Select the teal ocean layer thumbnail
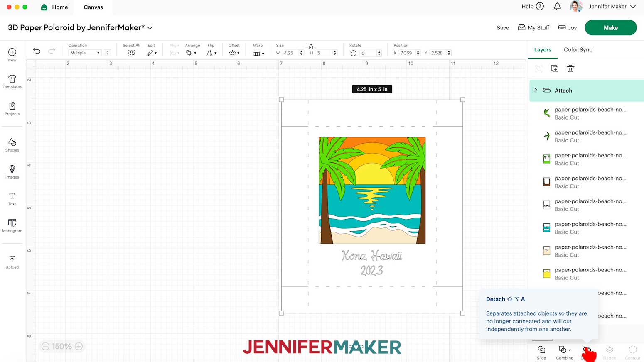 pos(547,227)
